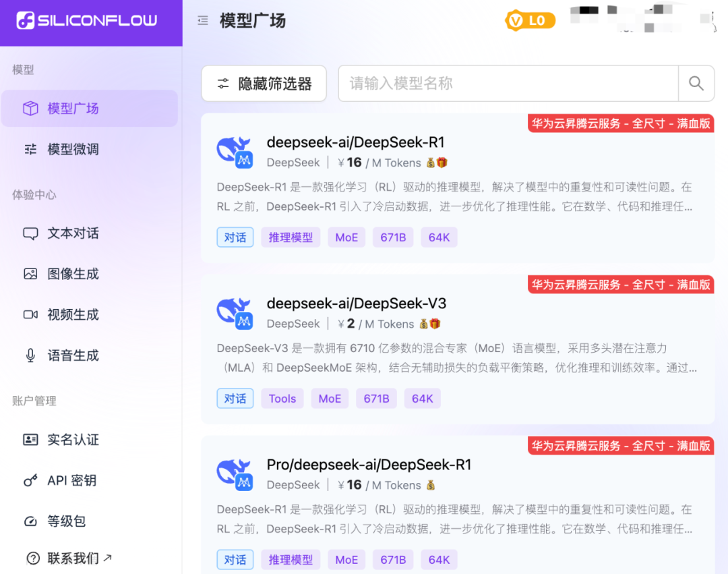
Task: Click the question mark icon beside 联系我们
Action: (x=33, y=558)
